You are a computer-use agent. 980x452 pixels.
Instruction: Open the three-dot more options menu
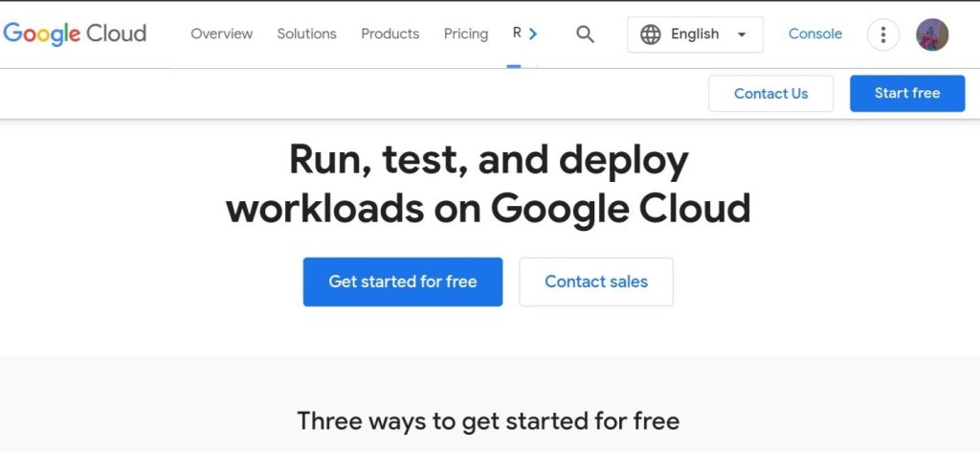pyautogui.click(x=882, y=34)
